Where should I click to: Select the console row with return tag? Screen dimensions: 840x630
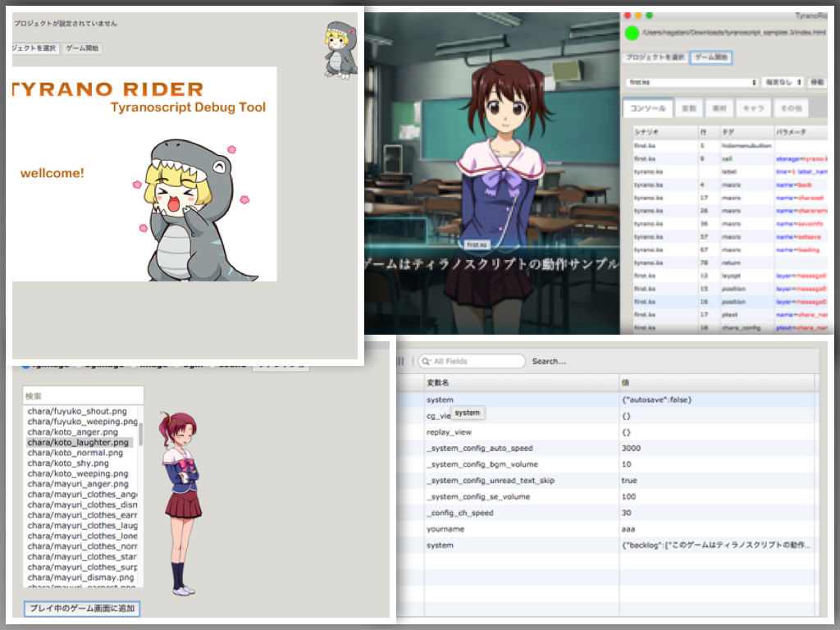point(729,262)
